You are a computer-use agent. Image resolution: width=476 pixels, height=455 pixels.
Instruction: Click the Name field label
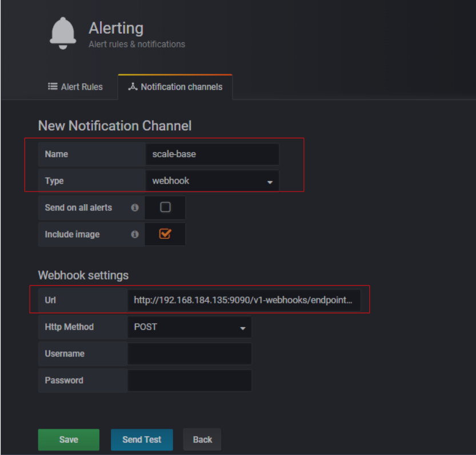click(57, 154)
